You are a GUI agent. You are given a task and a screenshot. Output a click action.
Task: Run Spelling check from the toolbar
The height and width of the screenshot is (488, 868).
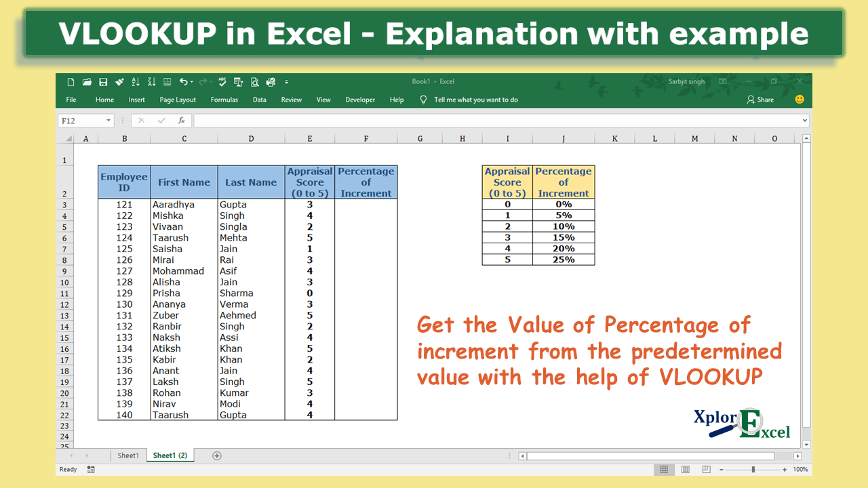pos(222,81)
